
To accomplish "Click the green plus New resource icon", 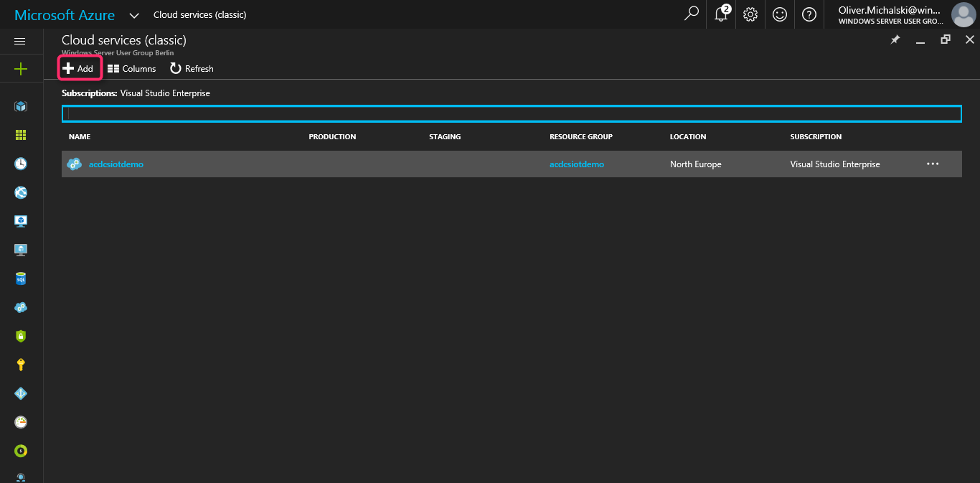I will pyautogui.click(x=21, y=69).
